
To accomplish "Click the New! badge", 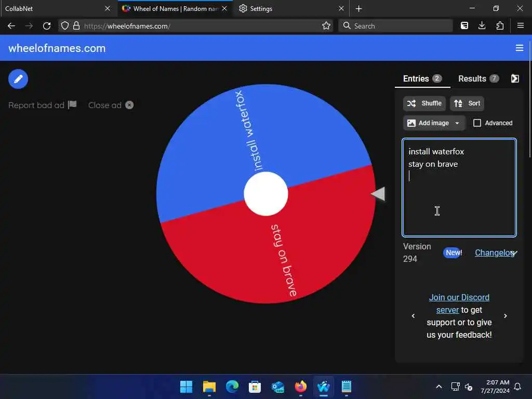I will click(x=453, y=253).
